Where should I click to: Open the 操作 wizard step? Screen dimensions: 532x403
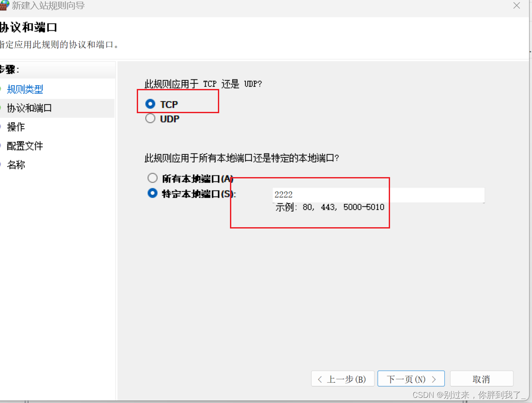coord(15,127)
